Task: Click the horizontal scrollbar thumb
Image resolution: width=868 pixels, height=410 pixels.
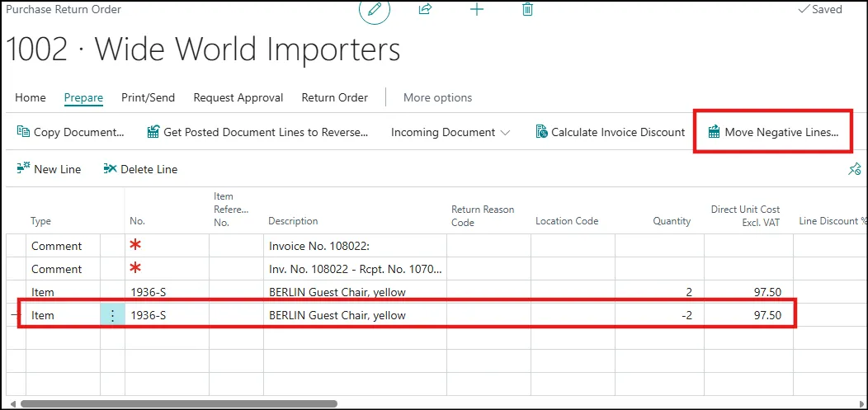Action: [179, 404]
